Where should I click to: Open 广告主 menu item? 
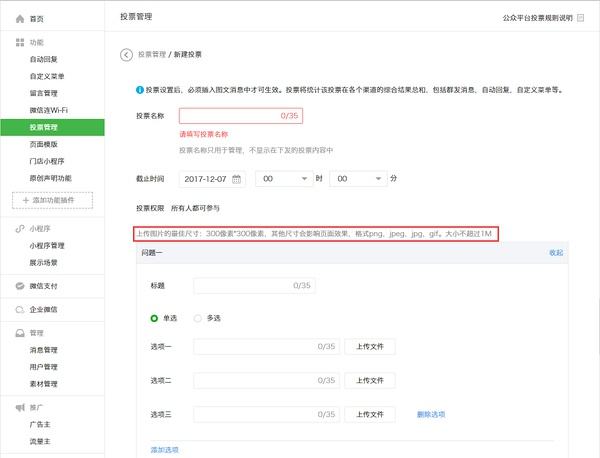[x=40, y=424]
